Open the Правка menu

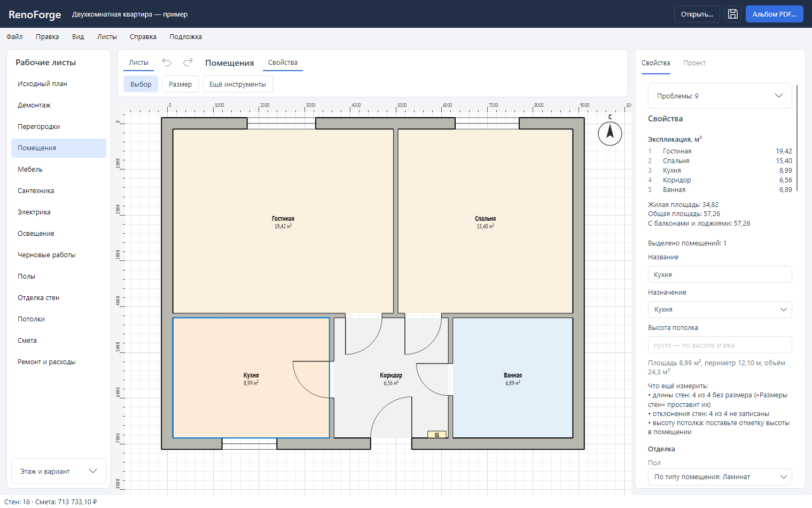[x=48, y=37]
